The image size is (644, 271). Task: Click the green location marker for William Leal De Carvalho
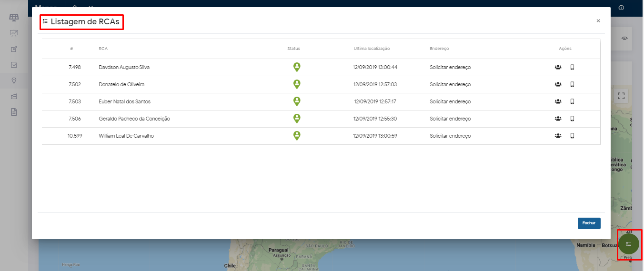(297, 136)
